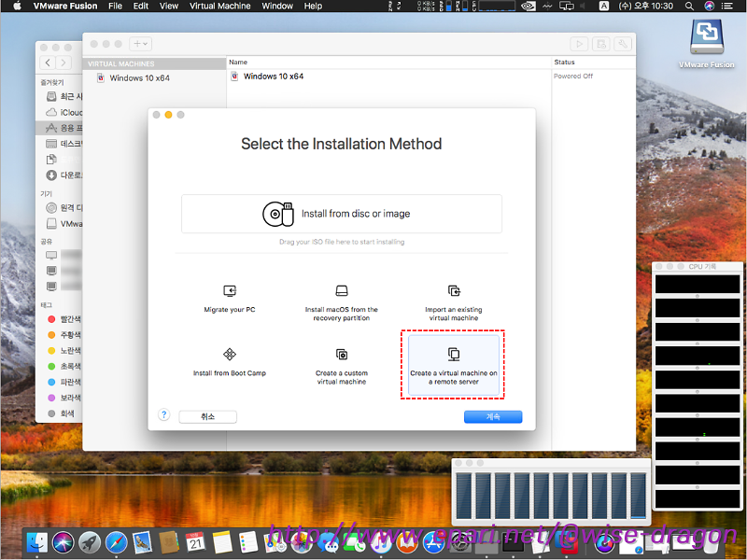Select the orange 주황색 tag in Finder sidebar

tap(64, 335)
